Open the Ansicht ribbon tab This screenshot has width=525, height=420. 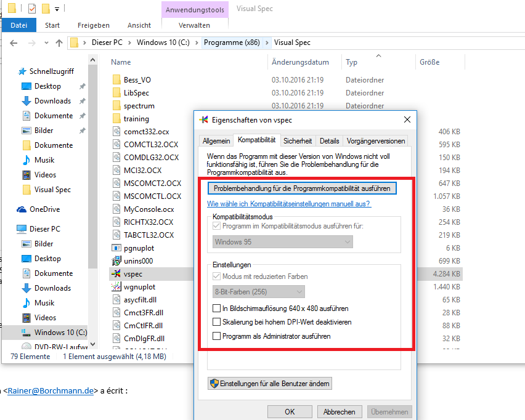139,25
